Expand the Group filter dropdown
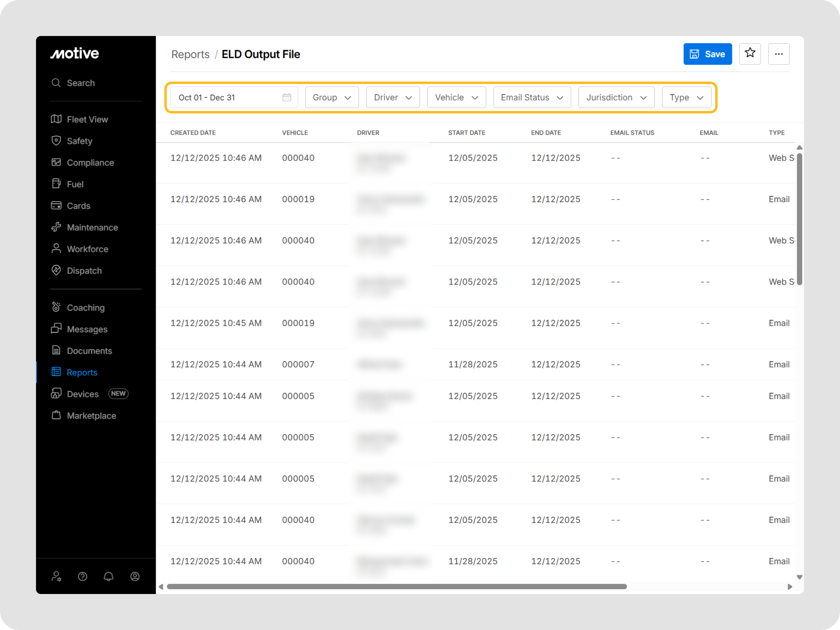This screenshot has width=840, height=630. 331,97
